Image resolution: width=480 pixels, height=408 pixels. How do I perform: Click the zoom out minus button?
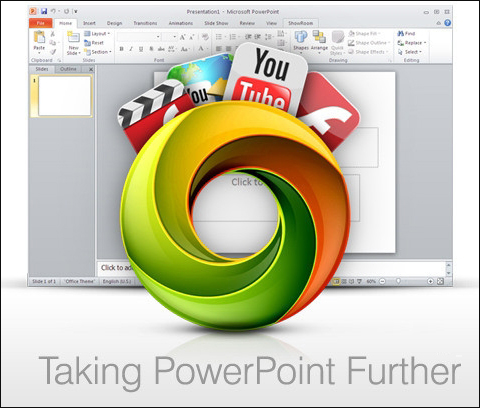point(382,281)
